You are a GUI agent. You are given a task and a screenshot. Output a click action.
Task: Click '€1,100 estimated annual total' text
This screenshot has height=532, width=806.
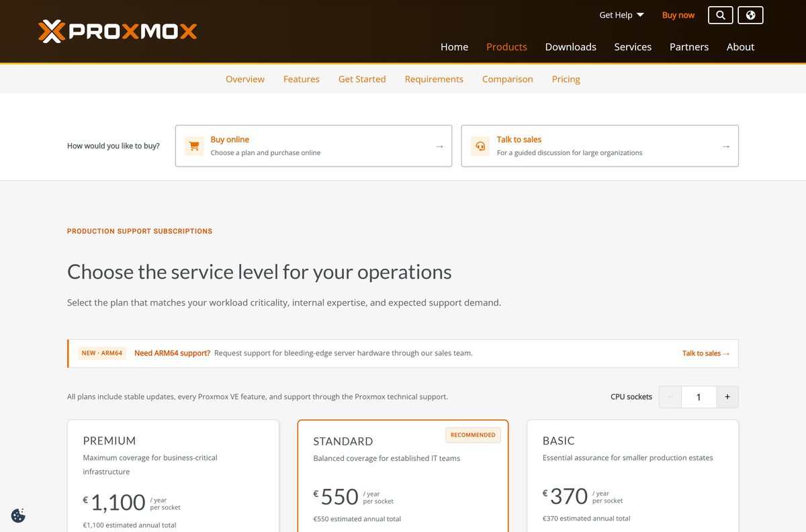pyautogui.click(x=129, y=525)
